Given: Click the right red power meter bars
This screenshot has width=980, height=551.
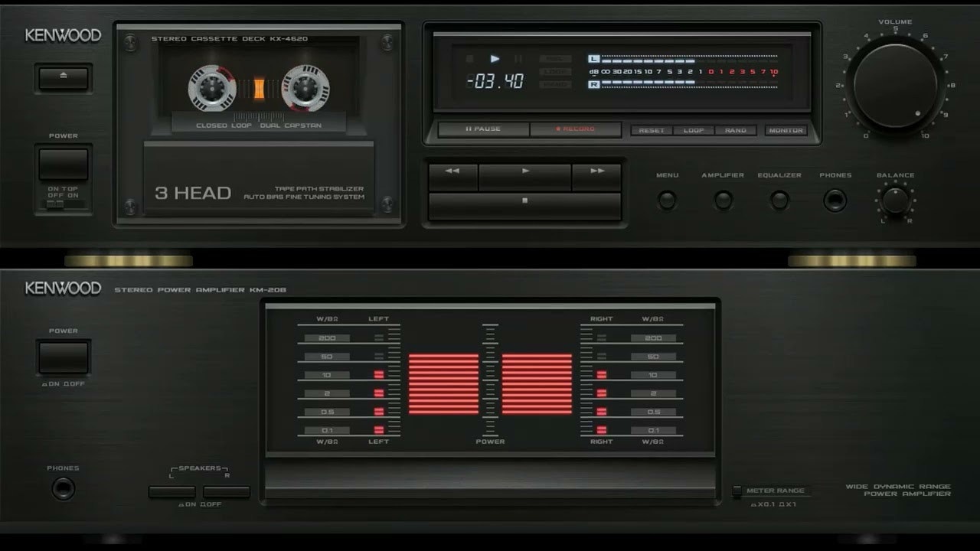Looking at the screenshot, I should pyautogui.click(x=537, y=384).
